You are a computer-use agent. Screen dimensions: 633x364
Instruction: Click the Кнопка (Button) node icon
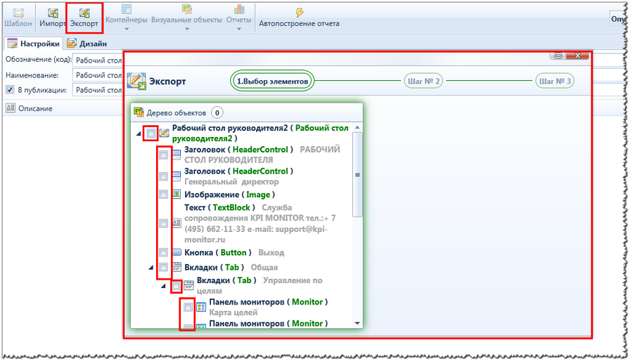pyautogui.click(x=177, y=252)
